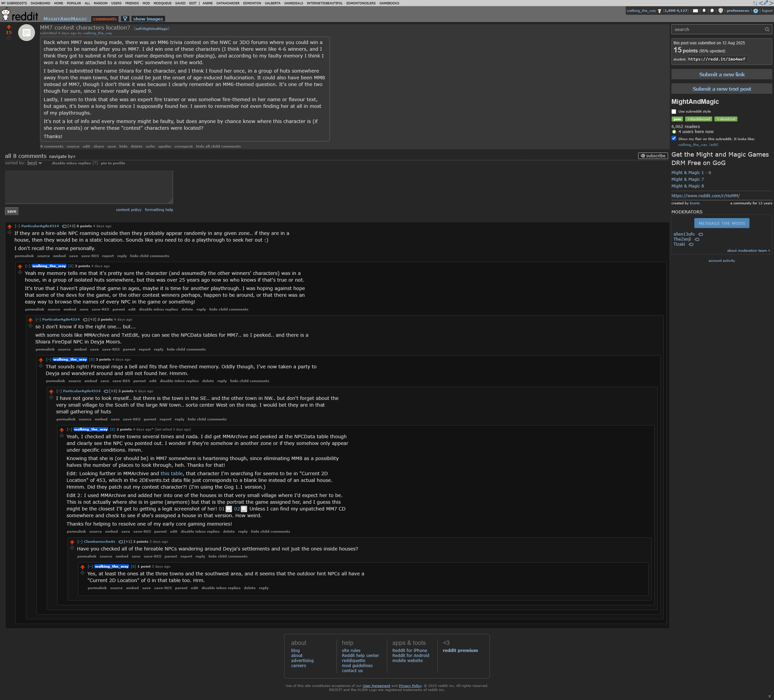This screenshot has width=774, height=700.
Task: Click the filter funnel icon near comments tab
Action: point(125,19)
